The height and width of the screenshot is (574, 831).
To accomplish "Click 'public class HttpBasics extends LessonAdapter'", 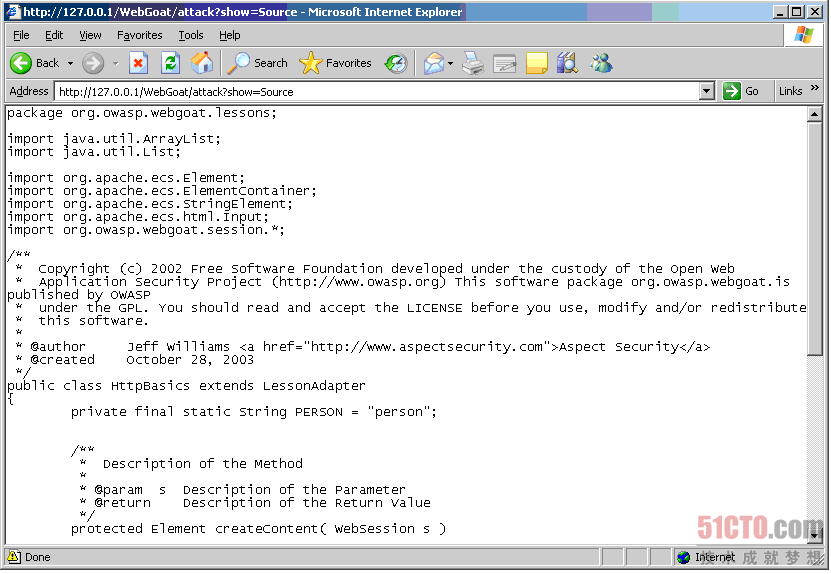I will click(x=186, y=386).
